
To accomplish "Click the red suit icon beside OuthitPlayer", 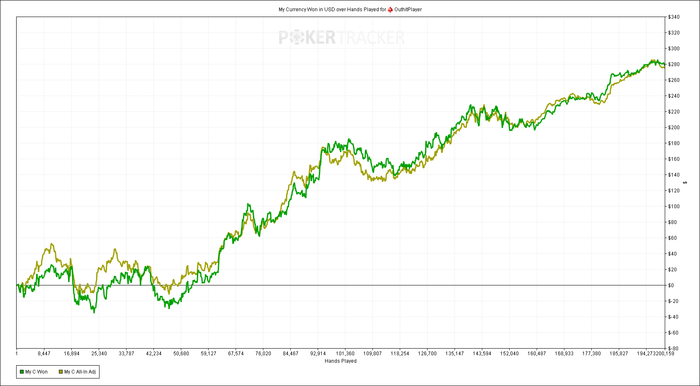I will click(x=390, y=9).
